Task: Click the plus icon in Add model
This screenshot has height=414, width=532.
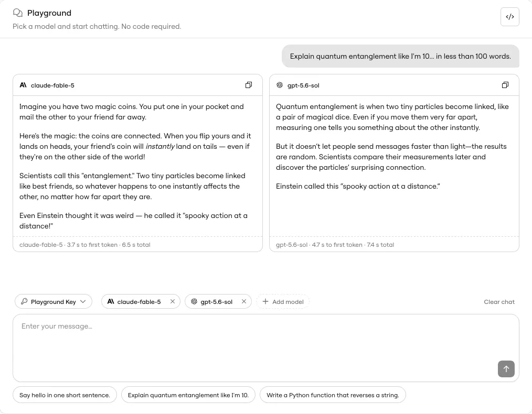Action: 265,301
